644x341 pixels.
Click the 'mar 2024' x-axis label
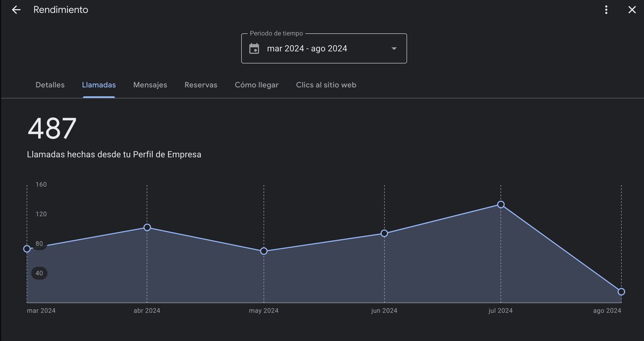[41, 310]
